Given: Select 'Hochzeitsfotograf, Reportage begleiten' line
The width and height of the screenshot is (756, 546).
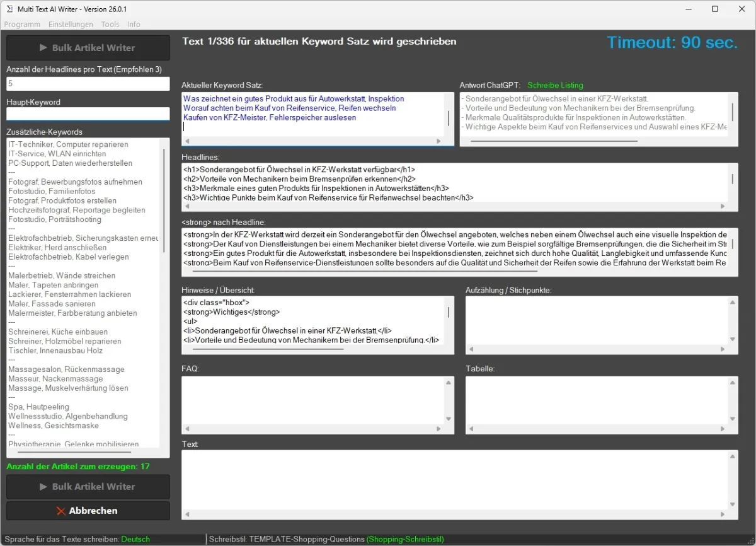Looking at the screenshot, I should click(77, 210).
